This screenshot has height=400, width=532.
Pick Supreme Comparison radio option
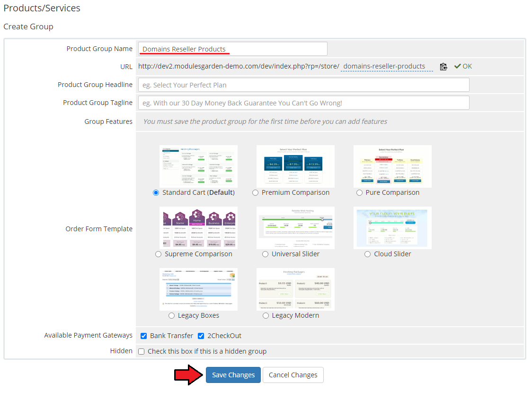point(158,254)
